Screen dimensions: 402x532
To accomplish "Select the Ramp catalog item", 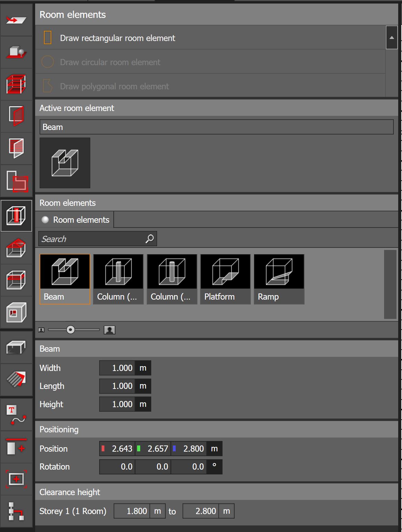I will tap(279, 279).
